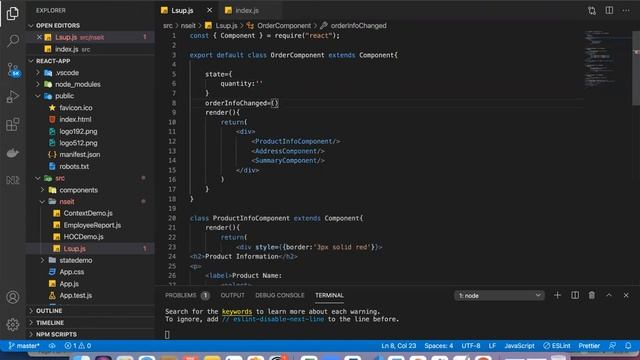Viewport: 640px width, 360px height.
Task: Create a new terminal with plus icon
Action: coord(558,295)
